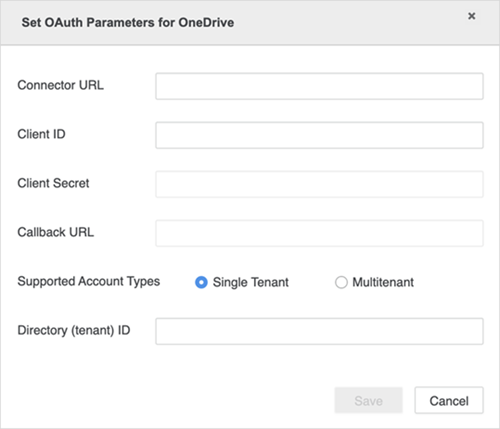Select the Client Secret input box
500x429 pixels.
[x=319, y=184]
